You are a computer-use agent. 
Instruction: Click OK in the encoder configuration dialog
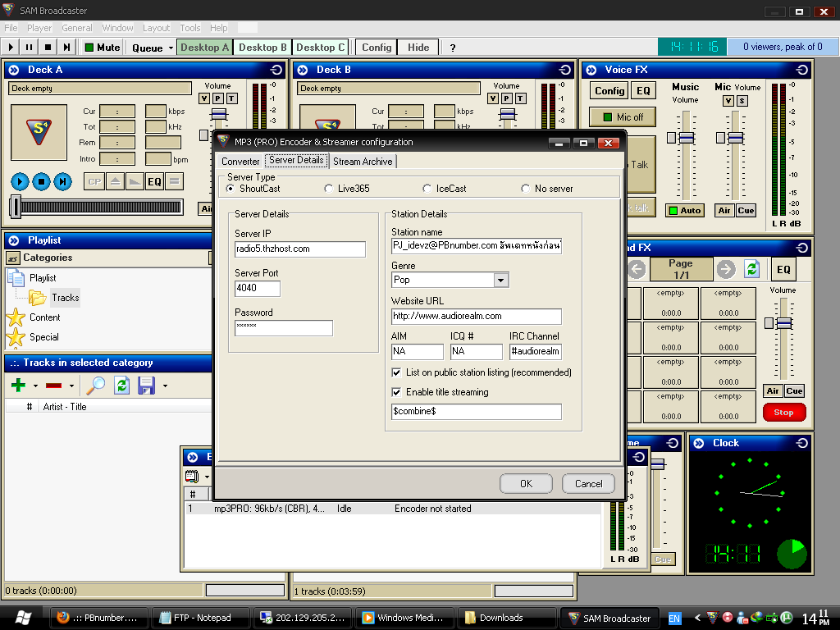coord(526,483)
